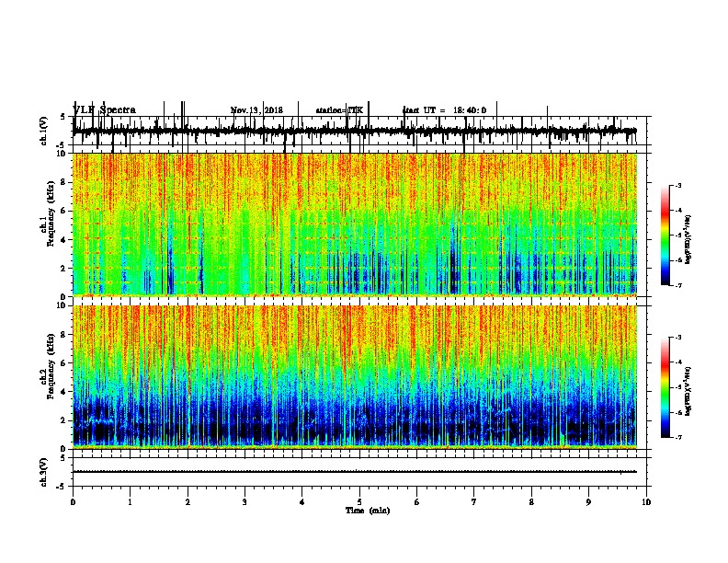Click the time axis tick label "10"

pyautogui.click(x=646, y=502)
